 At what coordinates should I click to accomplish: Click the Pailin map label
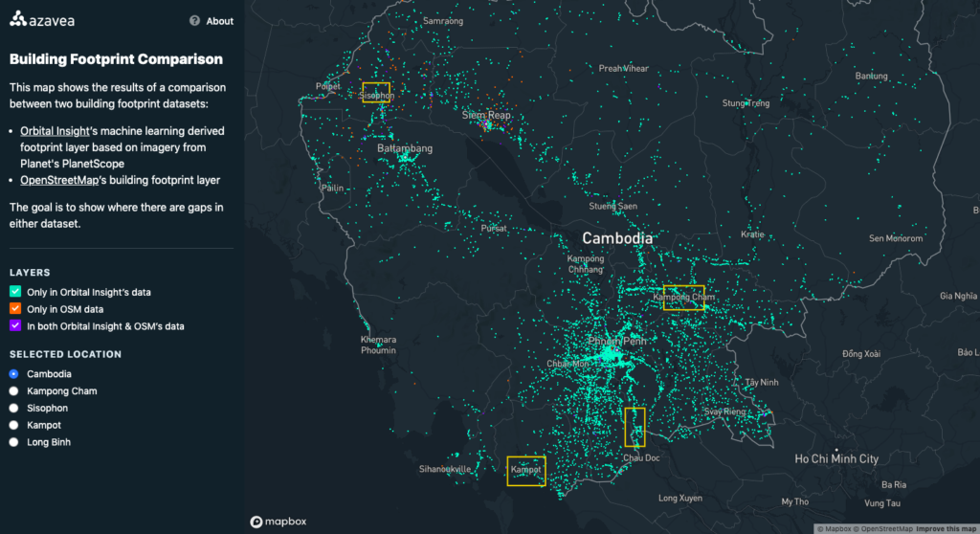point(332,188)
